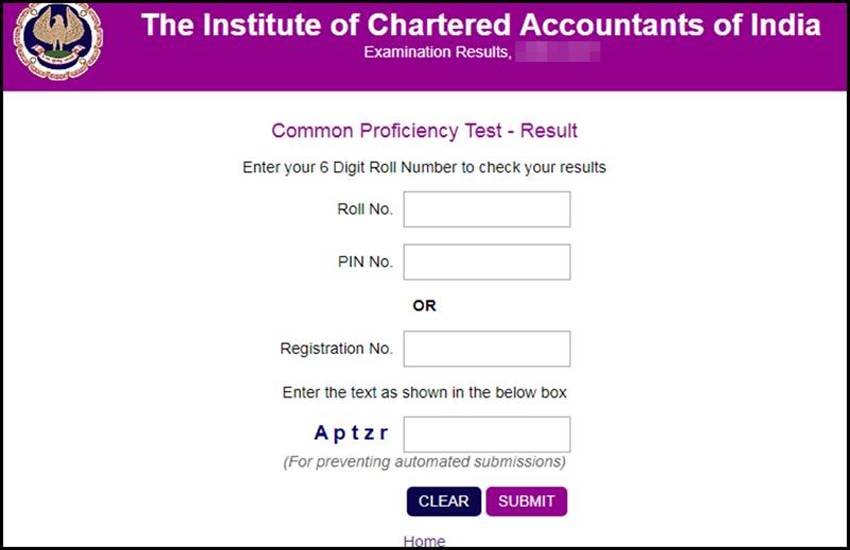Open the Home link

(424, 541)
